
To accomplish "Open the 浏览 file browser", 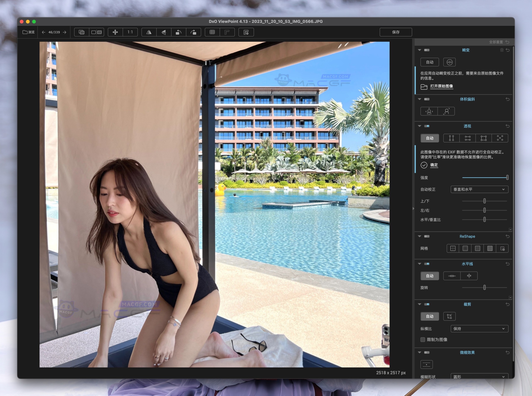I will (28, 32).
